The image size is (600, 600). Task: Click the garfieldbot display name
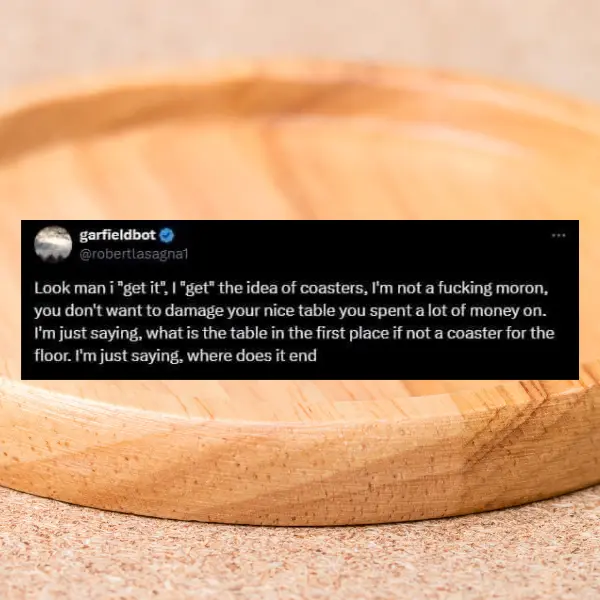(x=117, y=235)
